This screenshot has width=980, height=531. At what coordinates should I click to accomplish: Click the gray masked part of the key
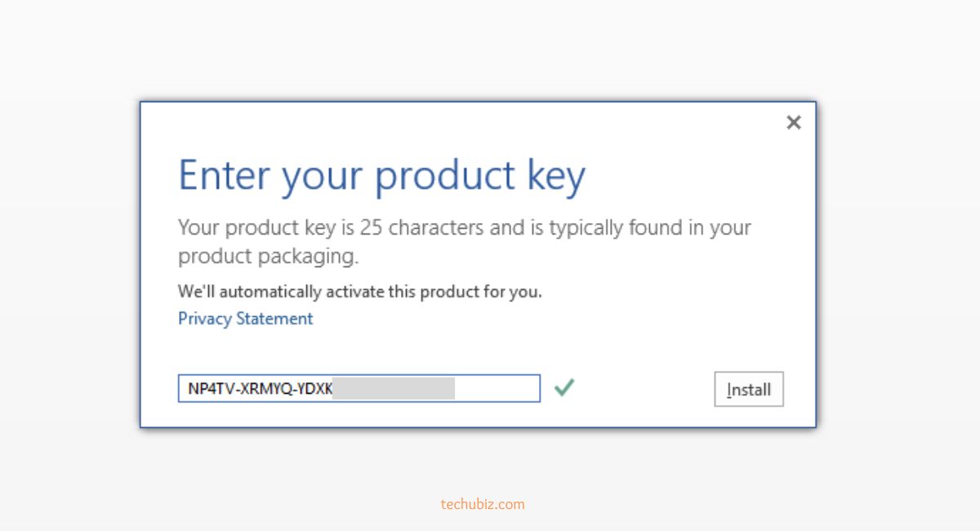pyautogui.click(x=394, y=389)
